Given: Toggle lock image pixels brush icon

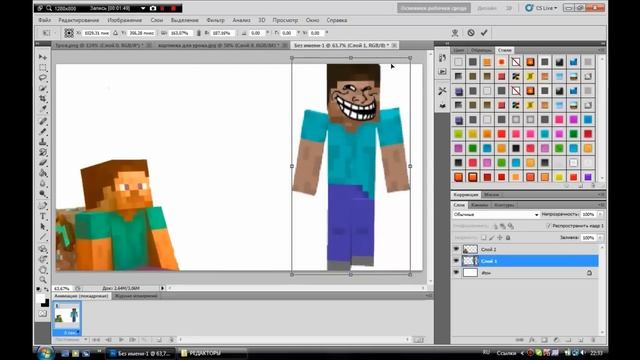Looking at the screenshot, I should tap(492, 238).
